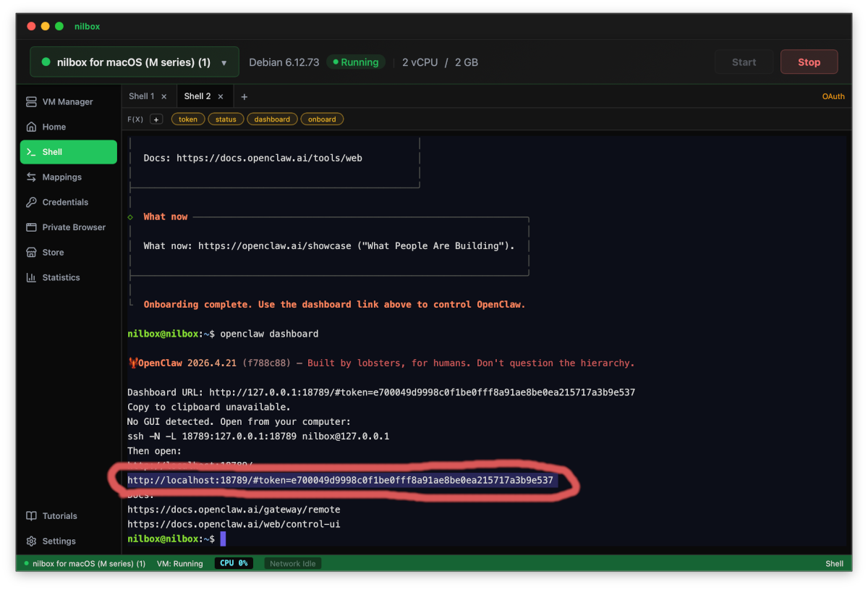Expand the nilbox for macOS VM selector
The height and width of the screenshot is (590, 868).
pos(134,62)
